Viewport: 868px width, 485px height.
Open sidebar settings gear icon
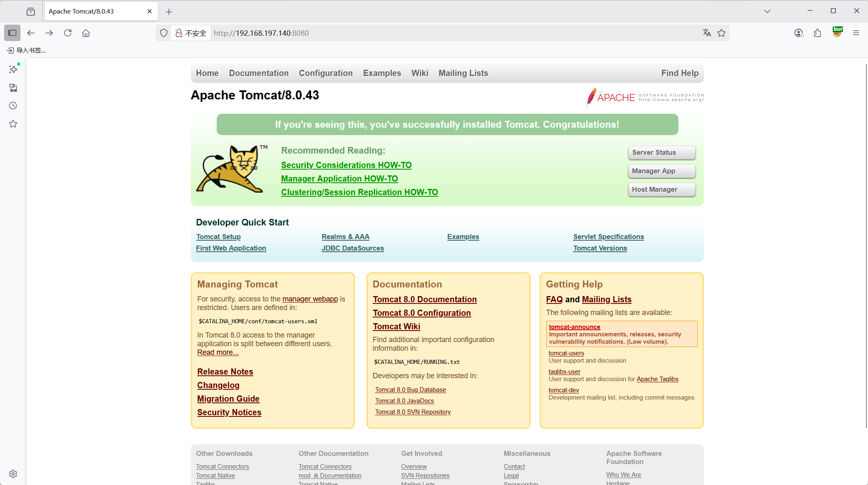tap(13, 474)
